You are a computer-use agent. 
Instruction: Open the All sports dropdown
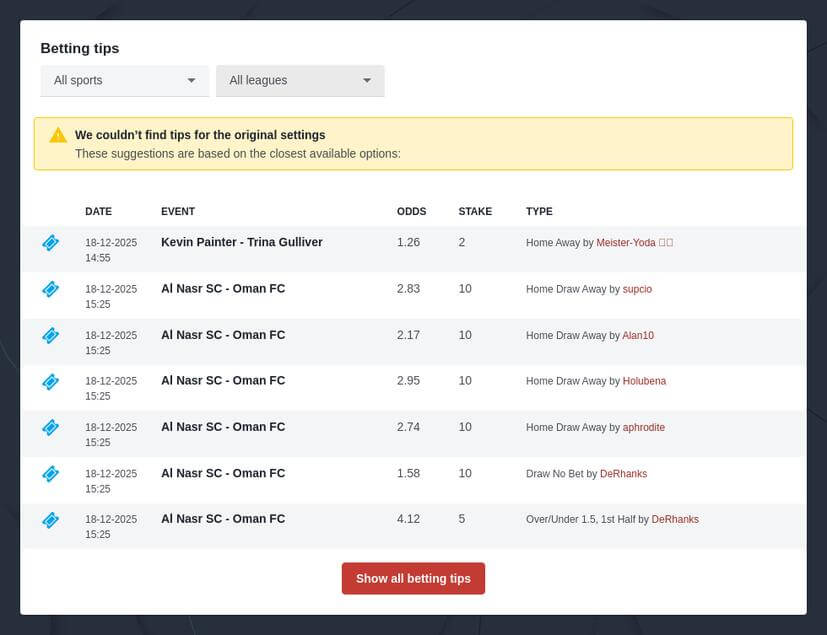coord(124,80)
